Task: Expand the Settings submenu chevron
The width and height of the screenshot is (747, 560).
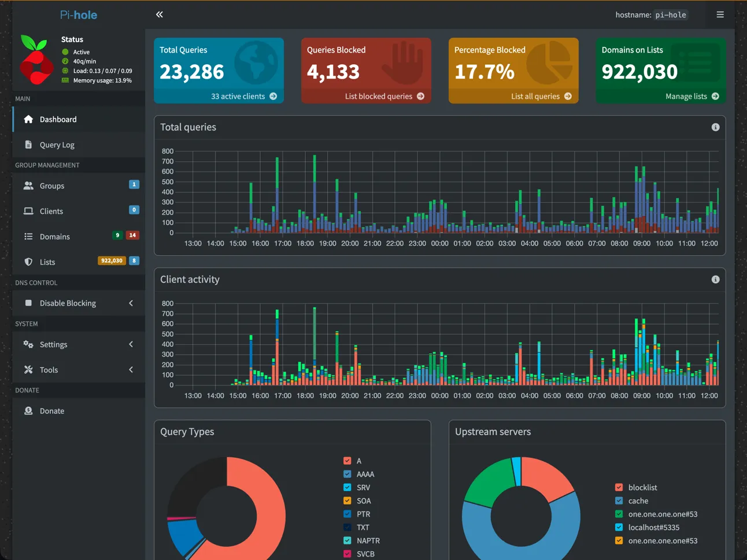Action: (x=131, y=344)
